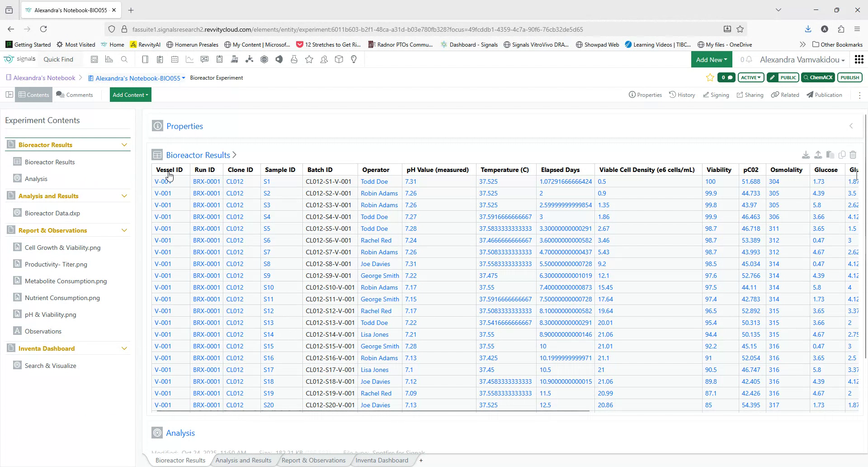Open the Add New dropdown
Viewport: 868px width, 467px height.
tap(712, 59)
